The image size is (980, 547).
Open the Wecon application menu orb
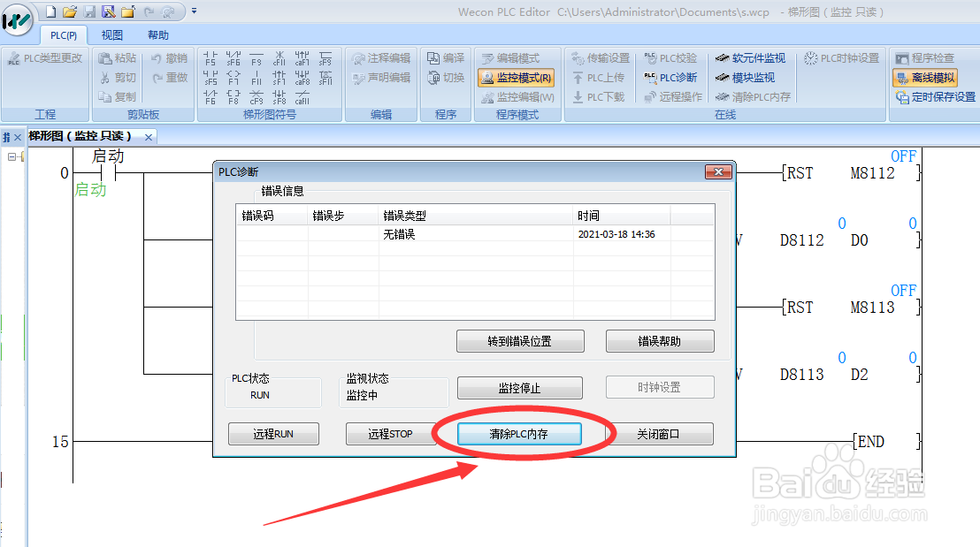tap(17, 19)
